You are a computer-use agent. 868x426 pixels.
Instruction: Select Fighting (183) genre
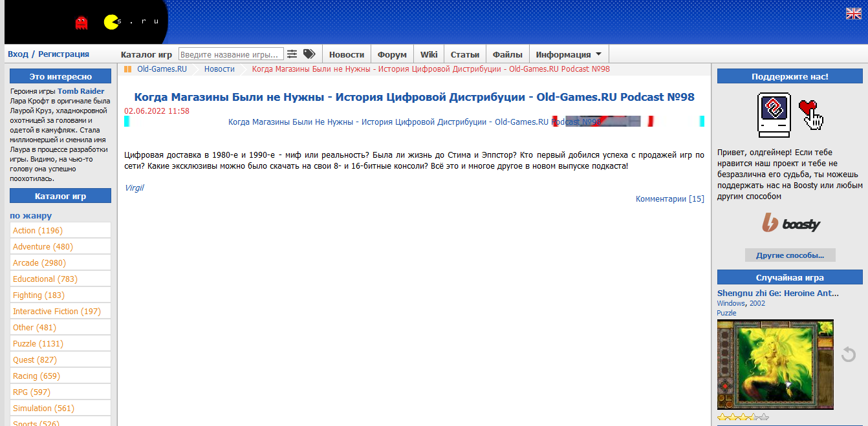[x=60, y=295]
